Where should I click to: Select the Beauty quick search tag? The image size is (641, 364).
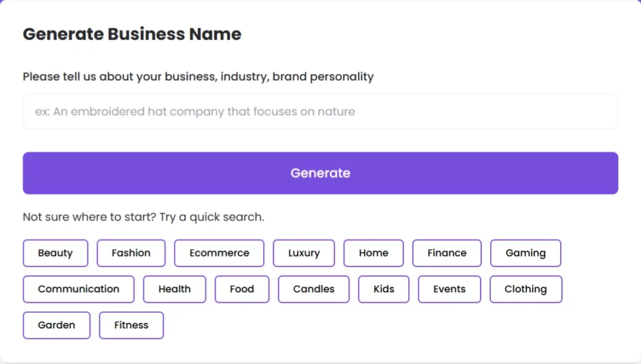[x=55, y=253]
